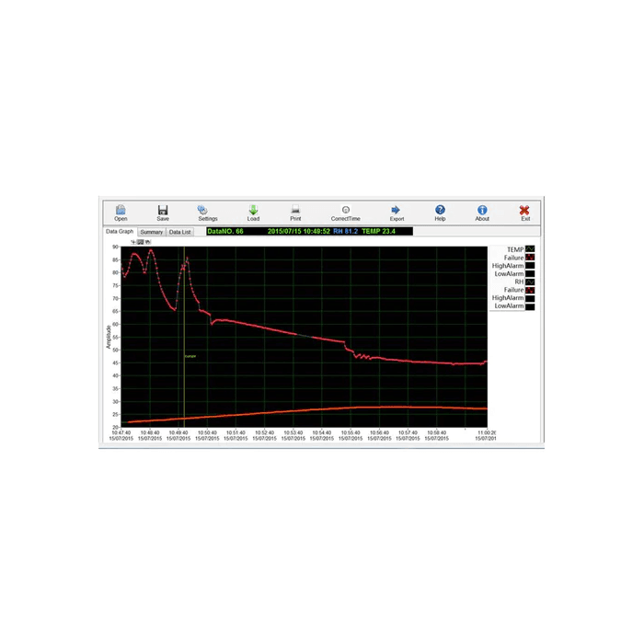Switch to the Summary tab
The width and height of the screenshot is (644, 644).
(x=151, y=233)
